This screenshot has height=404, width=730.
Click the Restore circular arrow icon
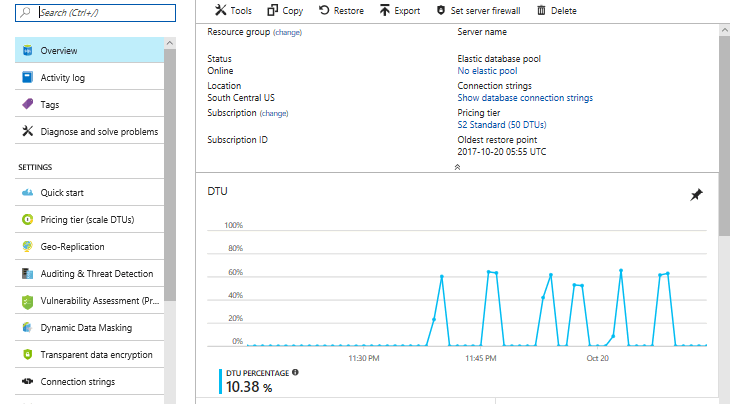pyautogui.click(x=324, y=10)
